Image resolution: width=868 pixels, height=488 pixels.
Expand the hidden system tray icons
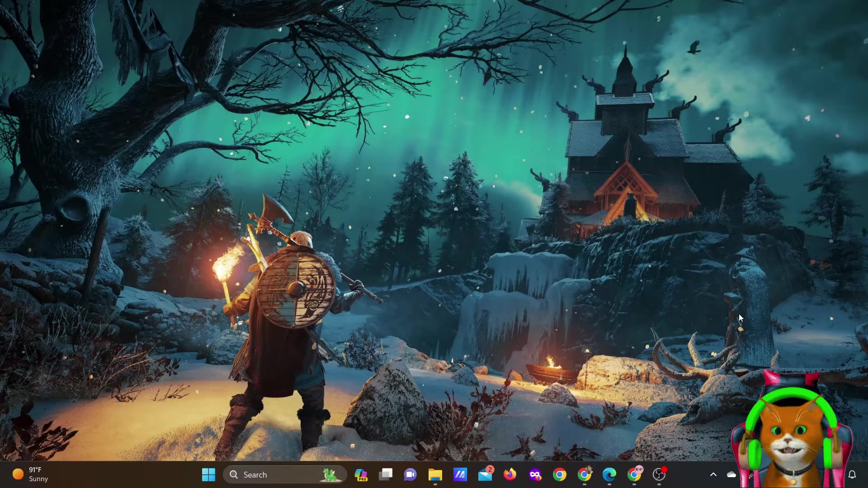tap(713, 474)
